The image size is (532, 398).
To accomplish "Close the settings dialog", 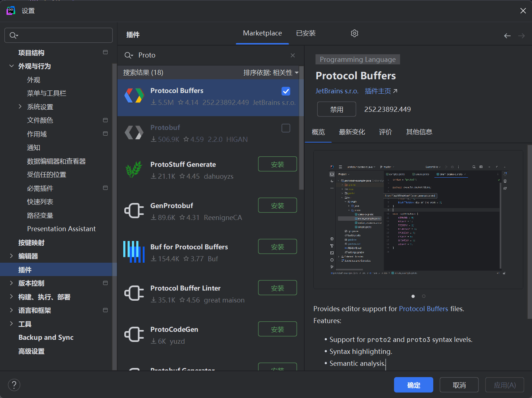I will pyautogui.click(x=523, y=11).
